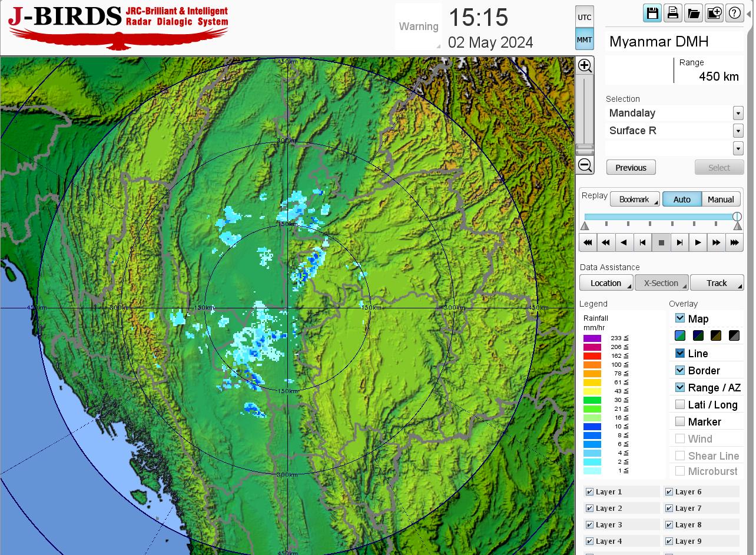Switch replay mode to Auto
This screenshot has width=756, height=555.
coord(682,200)
